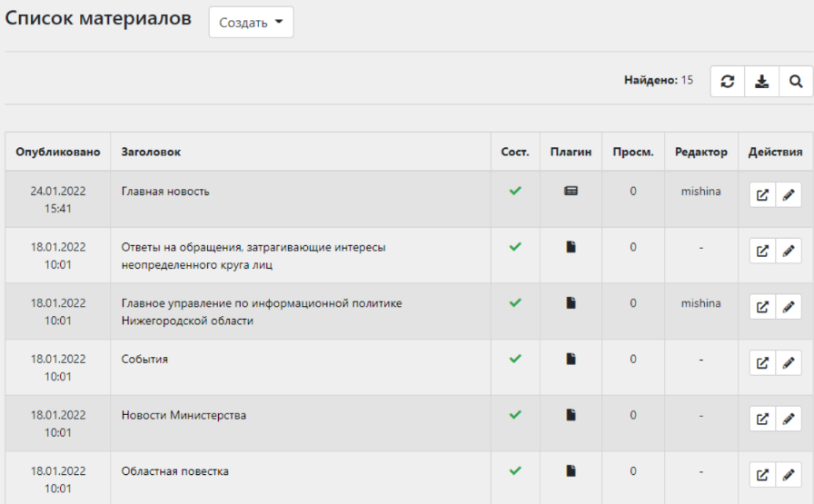Select Главное управление по информационной политике title
This screenshot has width=814, height=504.
coord(262,312)
